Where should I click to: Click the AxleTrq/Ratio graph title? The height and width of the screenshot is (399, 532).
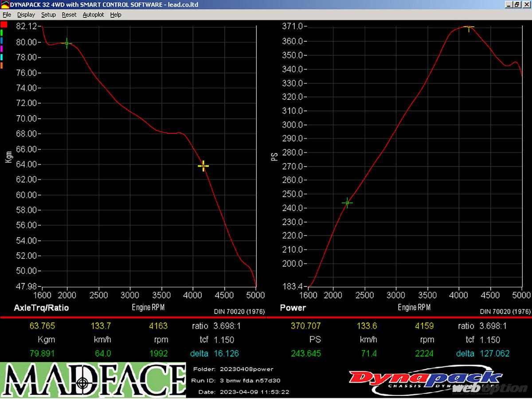pos(42,308)
